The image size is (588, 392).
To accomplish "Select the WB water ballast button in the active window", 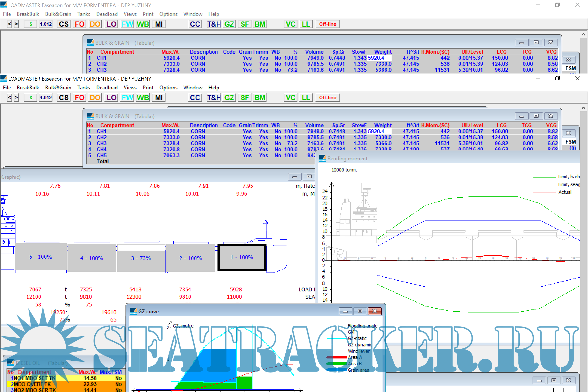I will pos(143,98).
